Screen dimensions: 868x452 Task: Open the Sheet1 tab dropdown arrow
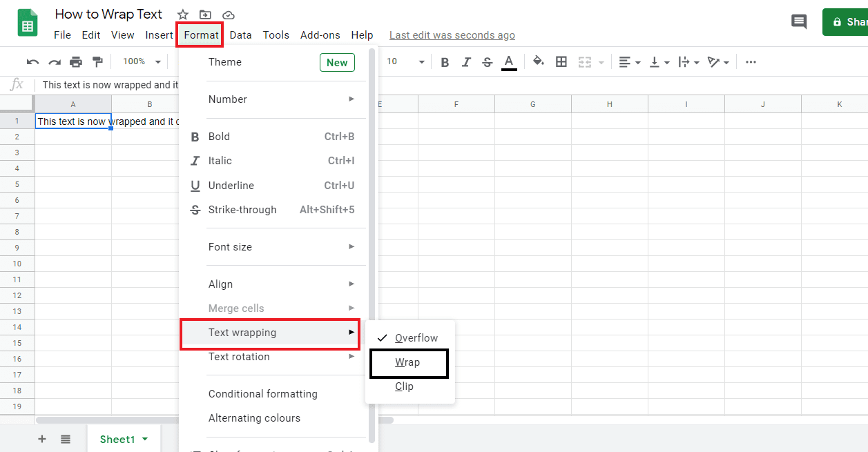[x=145, y=439]
